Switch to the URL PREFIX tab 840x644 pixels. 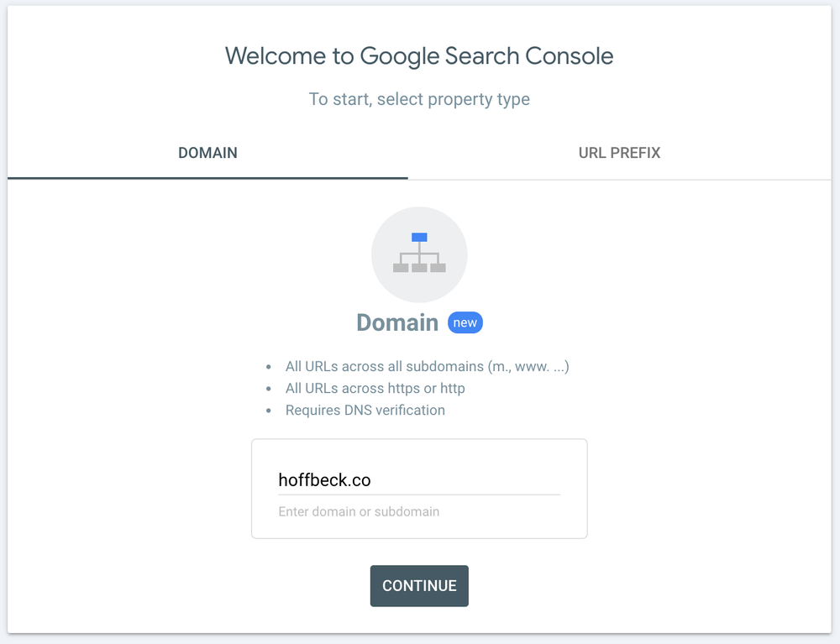(x=619, y=153)
